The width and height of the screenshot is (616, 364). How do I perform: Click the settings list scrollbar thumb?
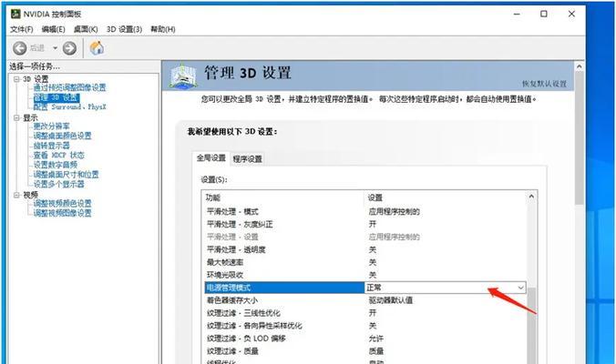531,326
